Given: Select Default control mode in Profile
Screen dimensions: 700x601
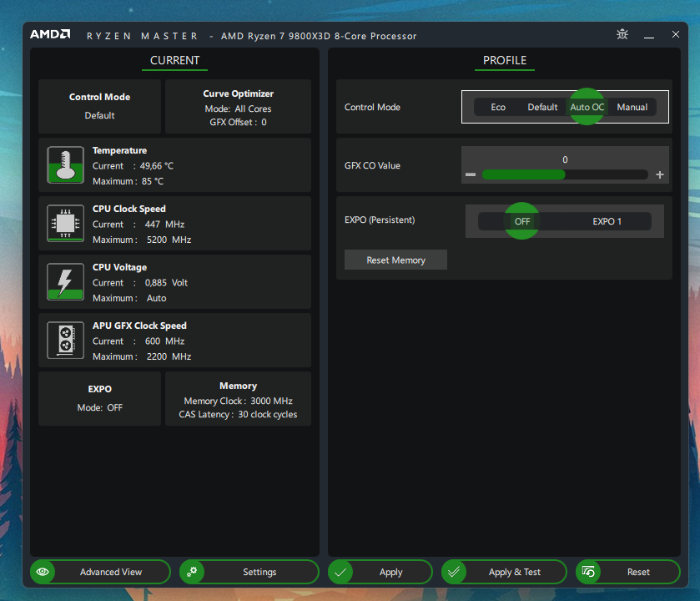Looking at the screenshot, I should (x=542, y=107).
